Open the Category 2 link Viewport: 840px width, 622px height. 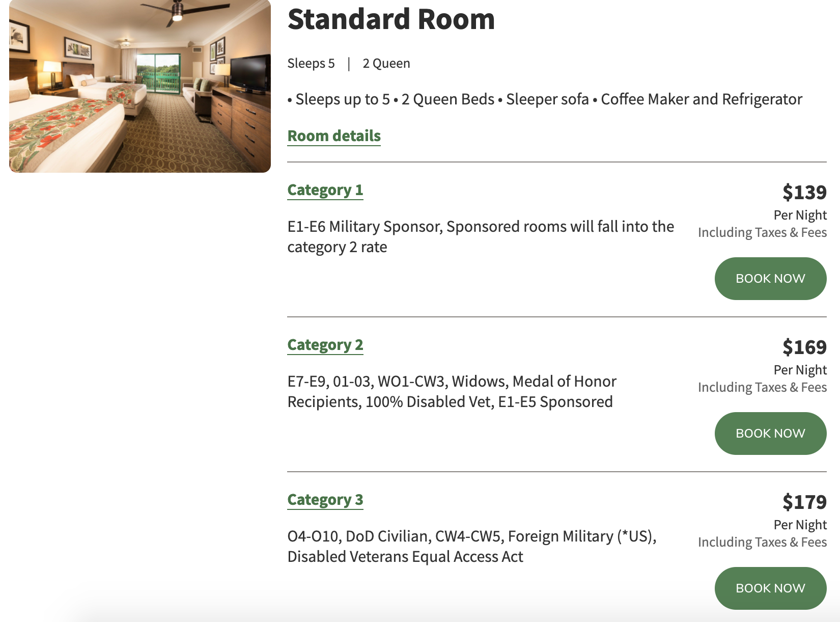(325, 345)
